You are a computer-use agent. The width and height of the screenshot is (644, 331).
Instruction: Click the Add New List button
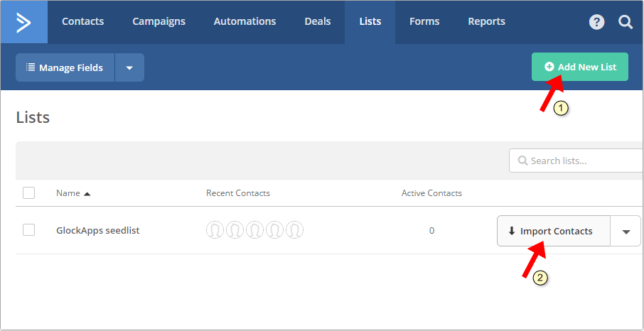click(580, 67)
